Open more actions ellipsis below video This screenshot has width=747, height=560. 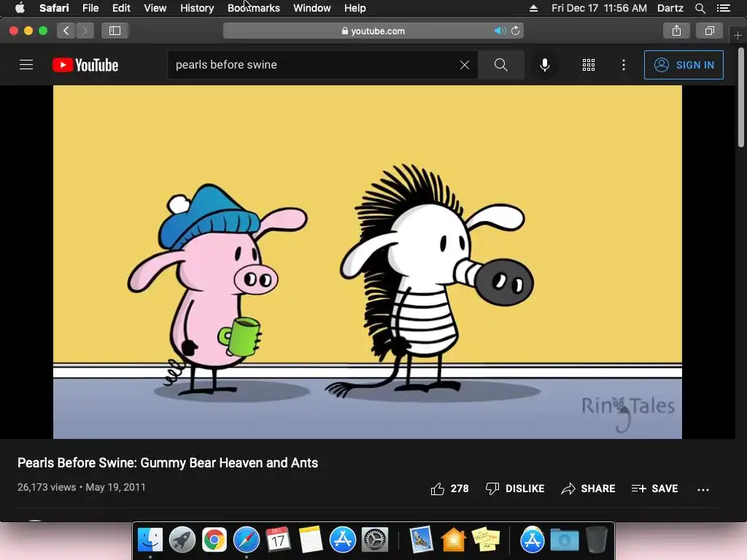click(703, 489)
